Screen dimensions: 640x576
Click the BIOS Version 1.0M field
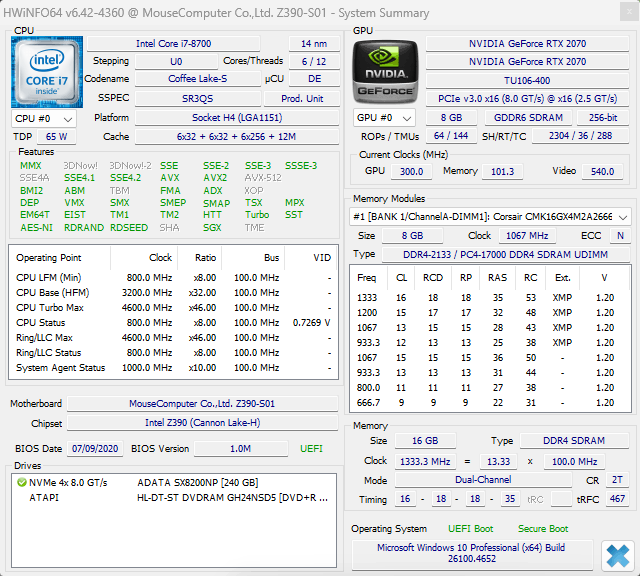[x=241, y=449]
